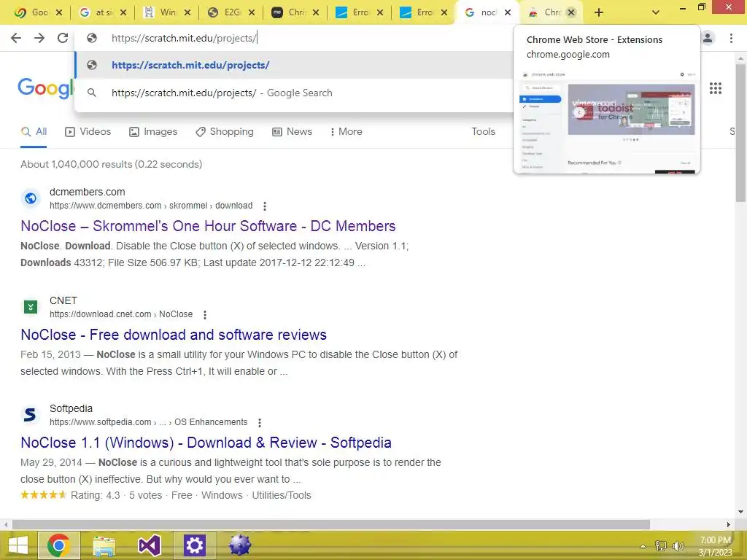Click inside the address bar URL text
This screenshot has width=747, height=560.
tap(184, 38)
